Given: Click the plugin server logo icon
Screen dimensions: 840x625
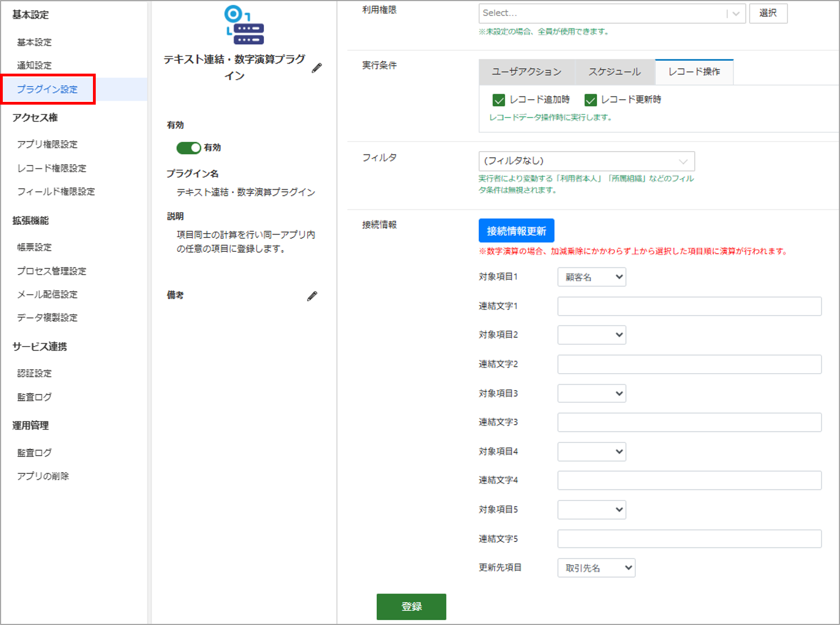Looking at the screenshot, I should click(x=244, y=25).
